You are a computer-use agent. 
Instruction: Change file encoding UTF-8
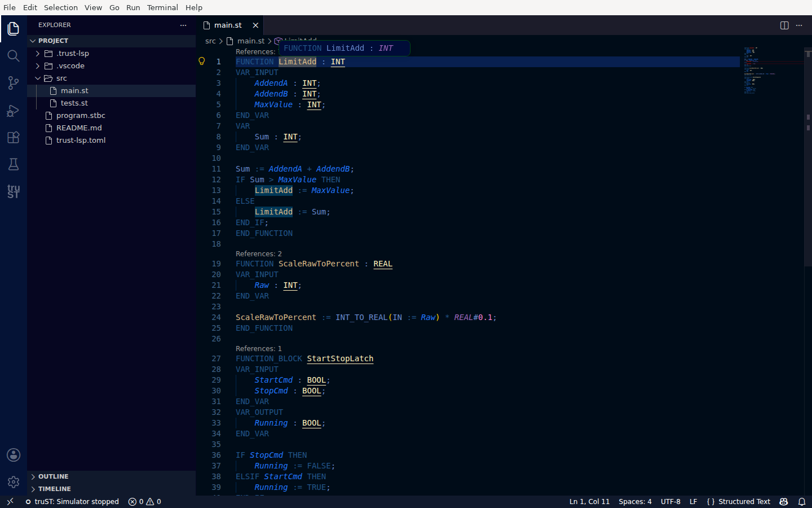click(670, 501)
